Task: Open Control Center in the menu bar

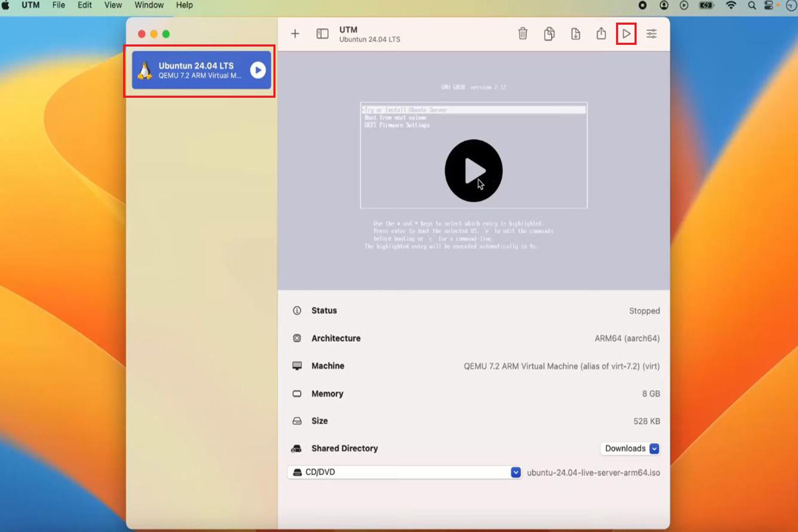Action: [x=769, y=5]
